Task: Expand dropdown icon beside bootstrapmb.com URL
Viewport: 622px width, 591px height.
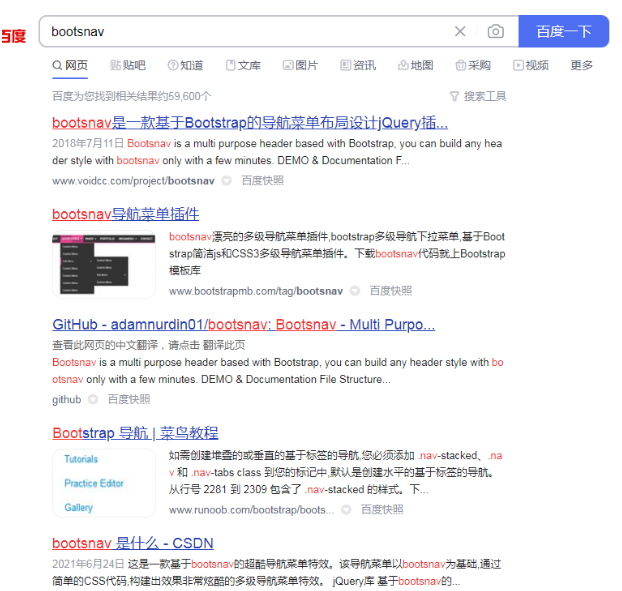Action: click(x=355, y=291)
